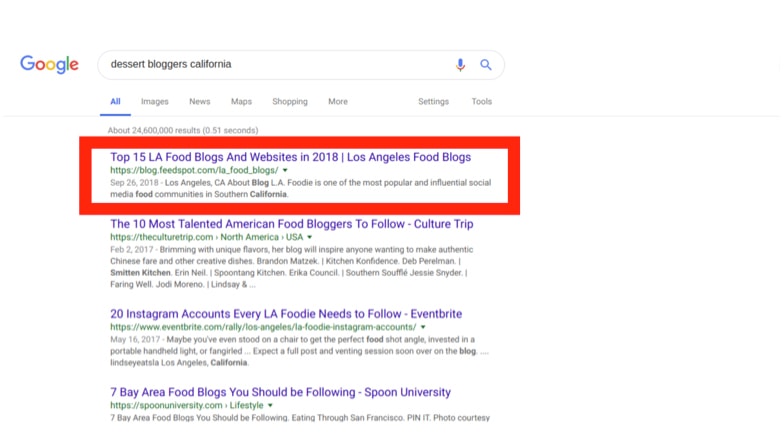Open '20 Instagram Accounts Every LA Foodie' result
This screenshot has width=784, height=442.
pos(286,314)
